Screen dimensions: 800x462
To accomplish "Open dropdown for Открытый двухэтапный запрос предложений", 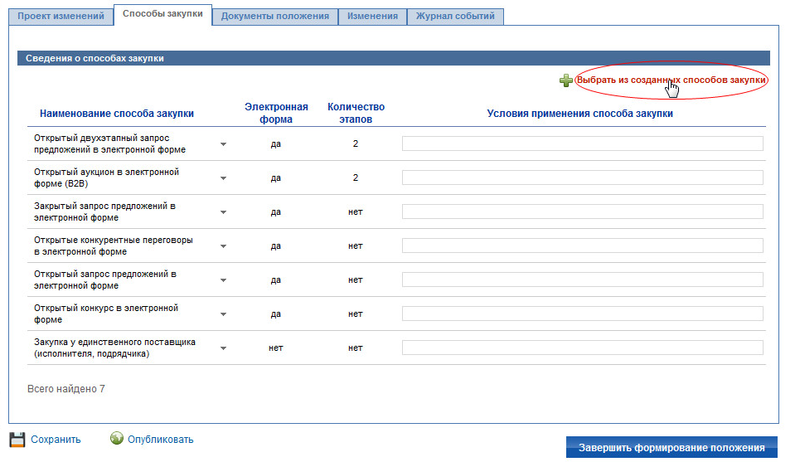I will (x=224, y=144).
